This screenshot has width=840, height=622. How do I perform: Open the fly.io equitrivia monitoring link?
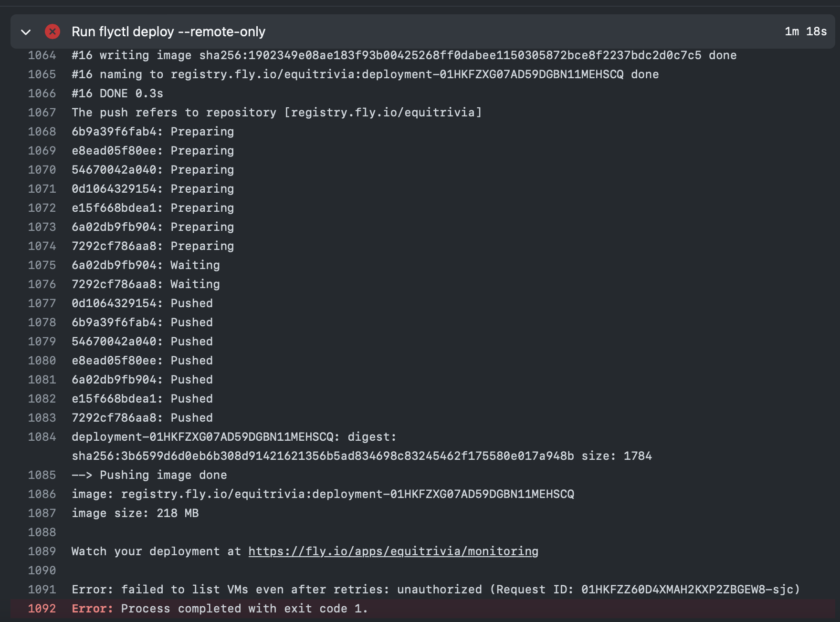click(393, 551)
